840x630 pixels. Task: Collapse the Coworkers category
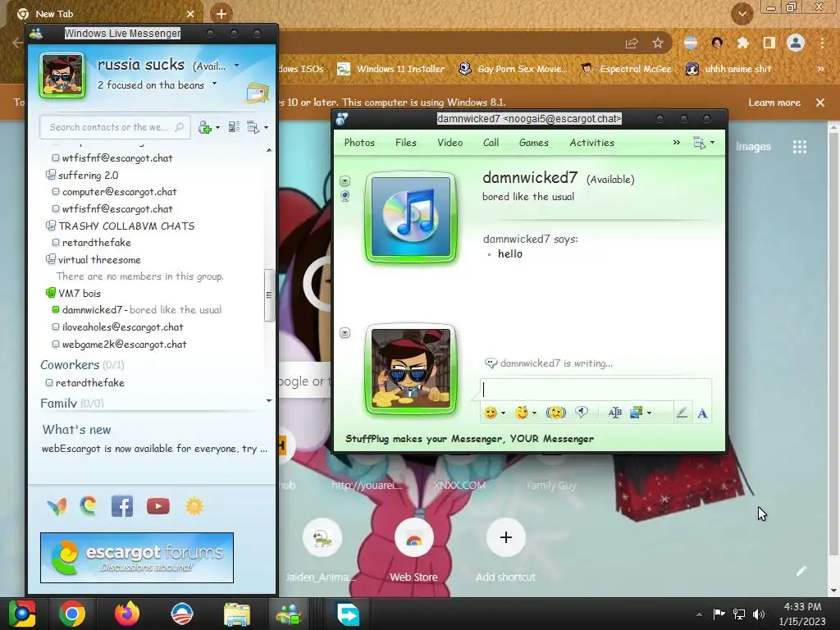[70, 365]
